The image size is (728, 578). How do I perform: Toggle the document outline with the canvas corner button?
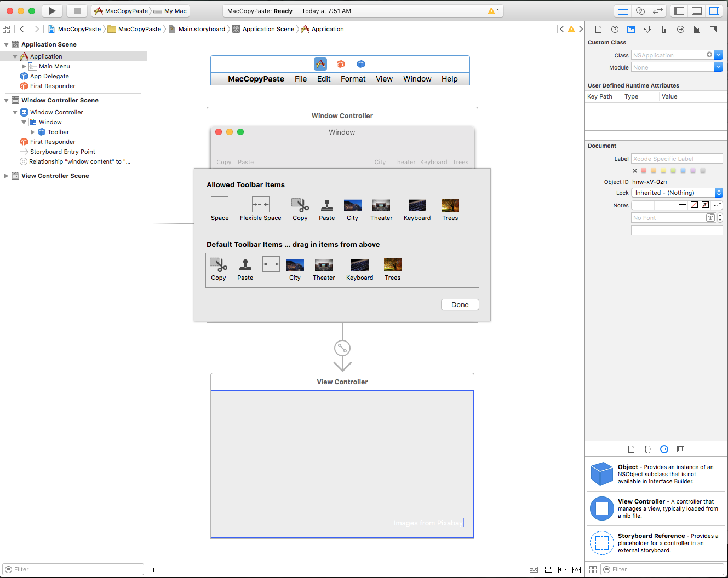click(x=156, y=569)
